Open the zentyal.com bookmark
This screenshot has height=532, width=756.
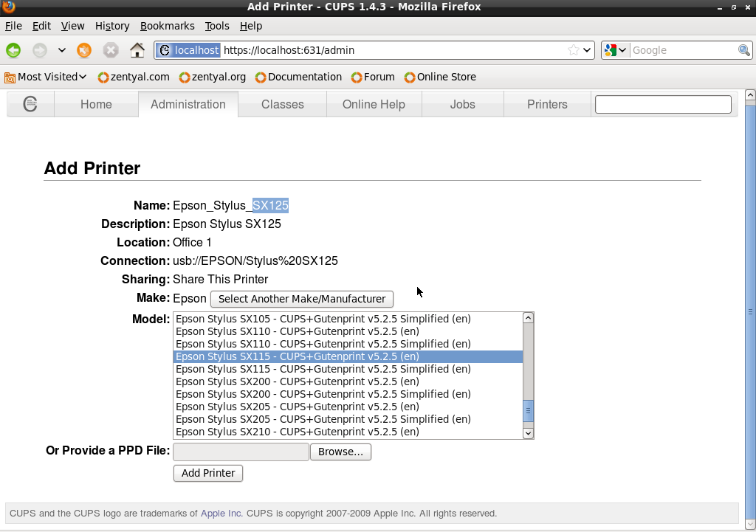[x=134, y=77]
